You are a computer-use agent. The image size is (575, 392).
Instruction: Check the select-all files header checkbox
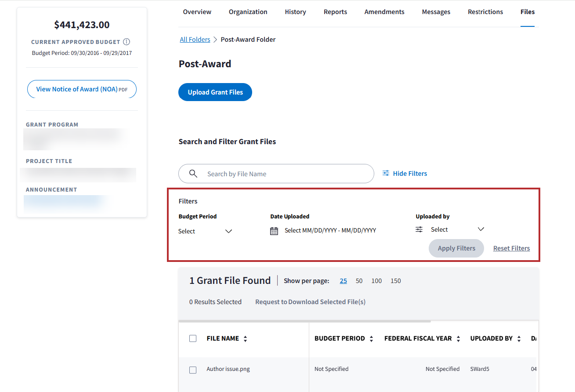(193, 338)
